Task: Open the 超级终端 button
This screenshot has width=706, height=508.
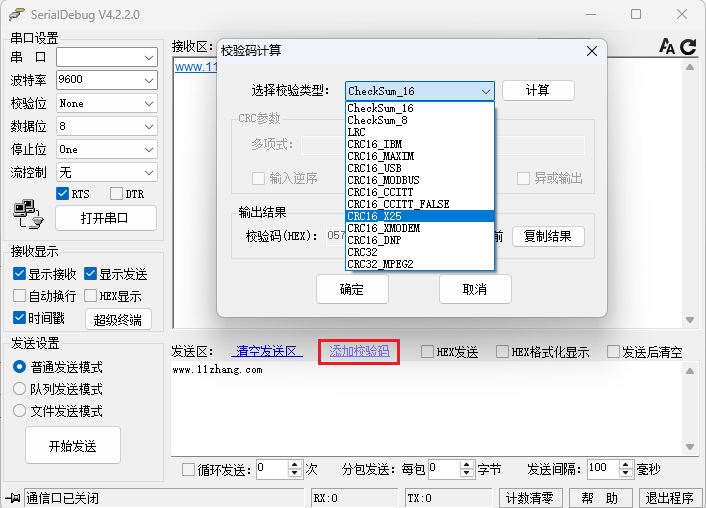Action: tap(118, 319)
